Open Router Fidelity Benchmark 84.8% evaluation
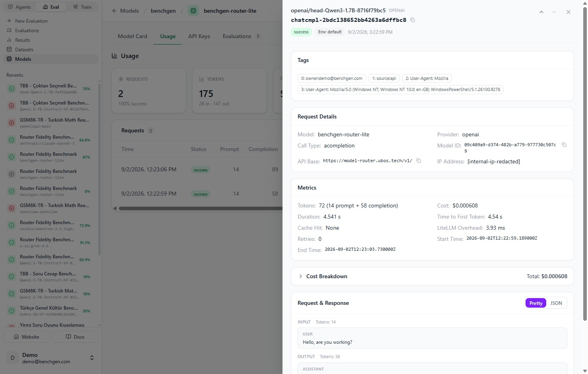 (x=51, y=140)
